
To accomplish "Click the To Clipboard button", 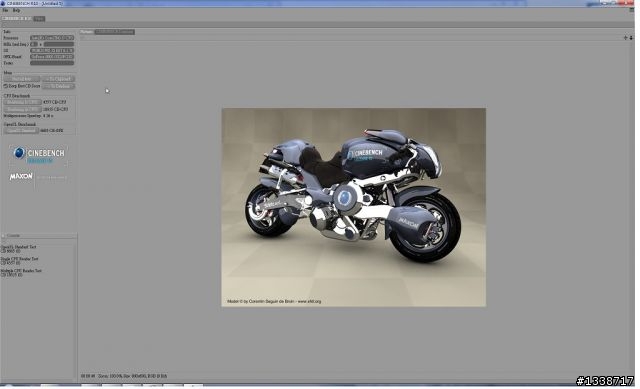I will click(x=58, y=79).
